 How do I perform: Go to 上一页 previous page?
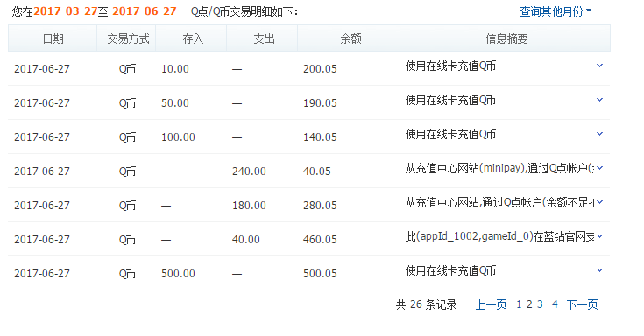[x=491, y=304]
